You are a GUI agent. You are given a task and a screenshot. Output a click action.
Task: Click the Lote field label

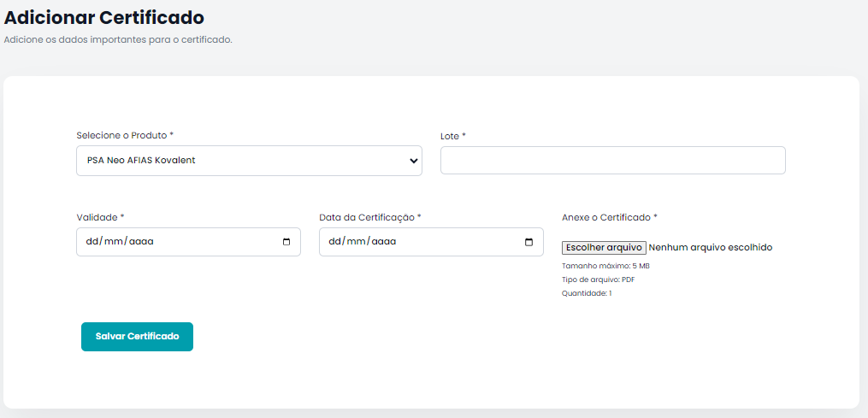(x=452, y=136)
